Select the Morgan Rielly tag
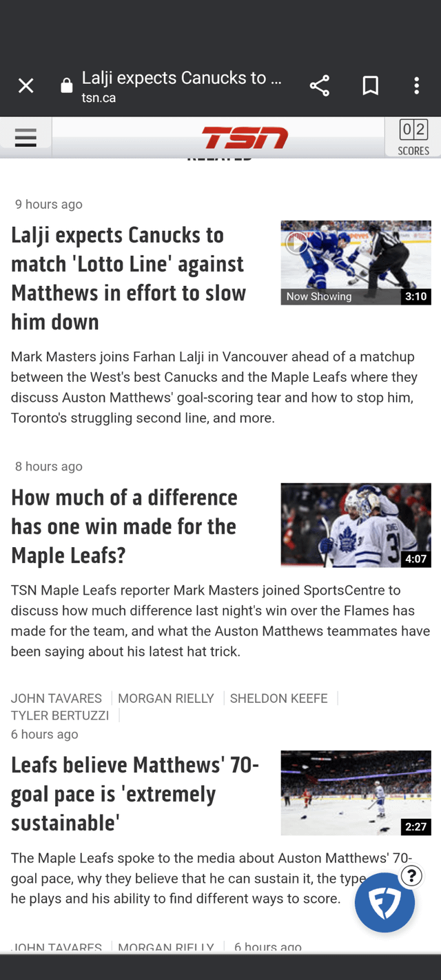The width and height of the screenshot is (441, 980). [x=166, y=698]
